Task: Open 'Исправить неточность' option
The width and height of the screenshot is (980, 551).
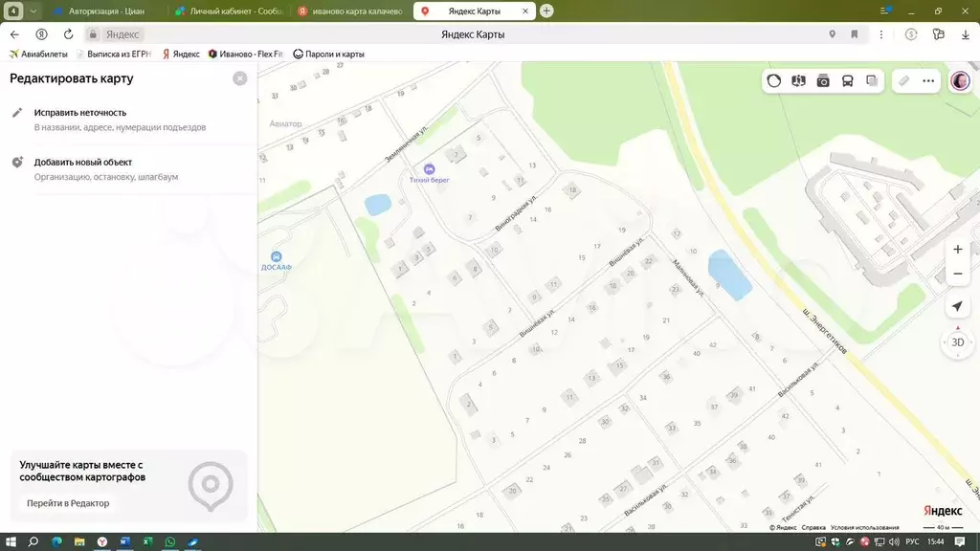Action: tap(129, 120)
